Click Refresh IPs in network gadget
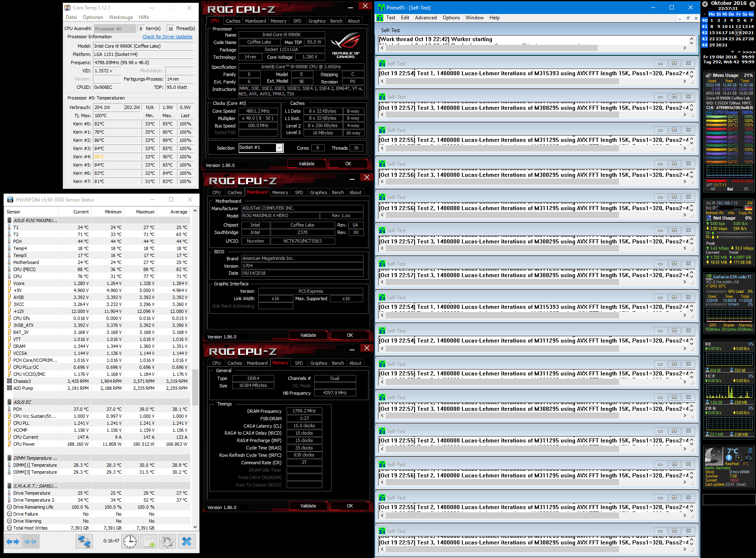This screenshot has height=558, width=756. tap(715, 213)
